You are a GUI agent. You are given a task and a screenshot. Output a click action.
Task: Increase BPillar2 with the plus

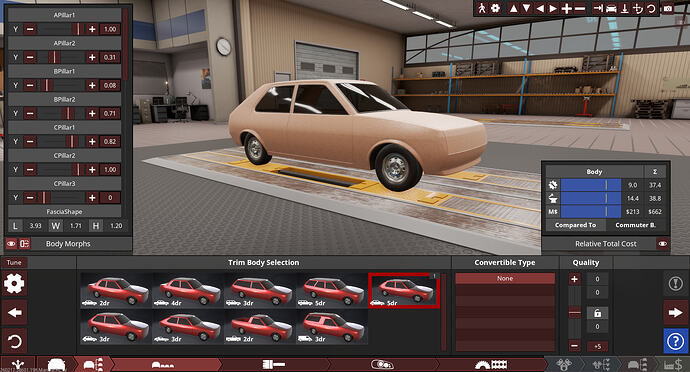click(92, 114)
